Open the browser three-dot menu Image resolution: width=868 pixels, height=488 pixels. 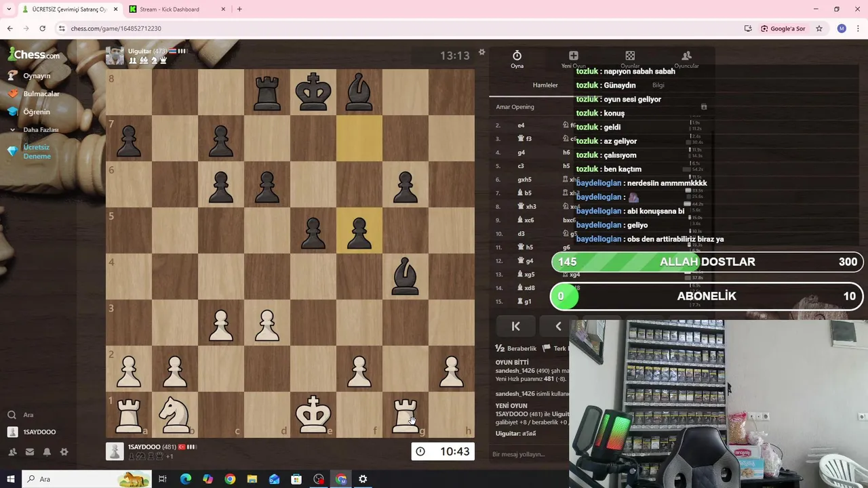[858, 28]
